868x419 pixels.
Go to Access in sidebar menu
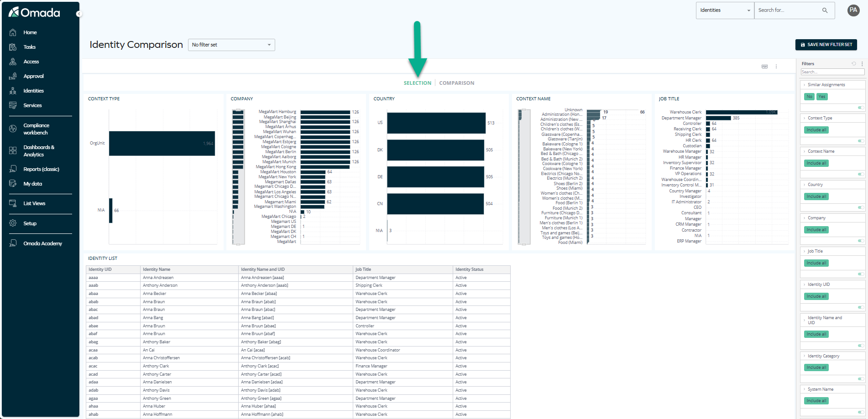[x=31, y=62]
